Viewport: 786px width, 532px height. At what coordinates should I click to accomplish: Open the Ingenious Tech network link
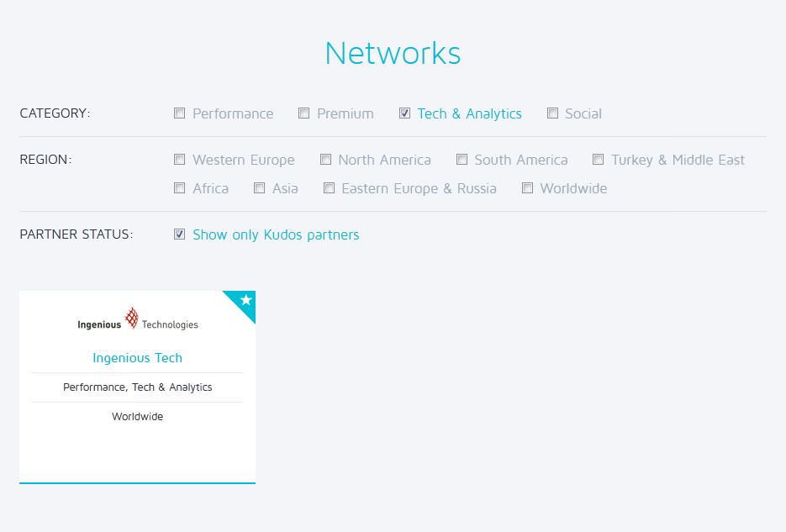coord(137,358)
